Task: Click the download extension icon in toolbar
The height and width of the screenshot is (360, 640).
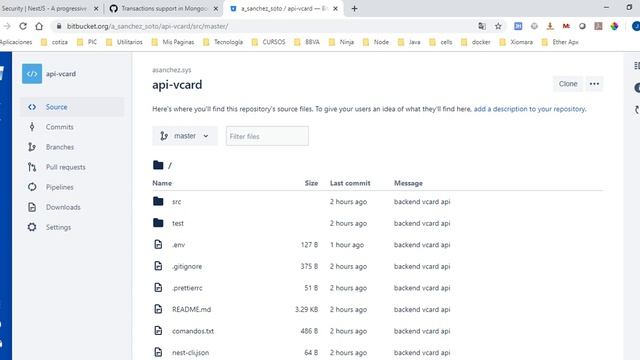Action: point(550,26)
